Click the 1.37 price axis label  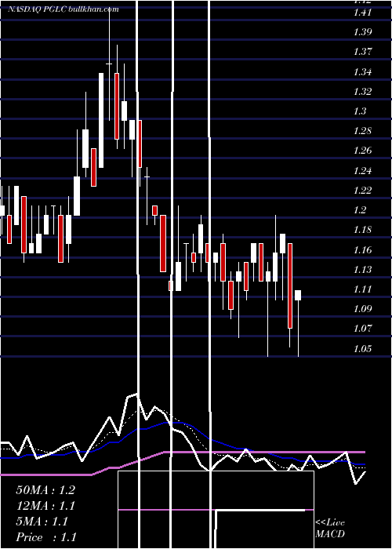coord(362,52)
